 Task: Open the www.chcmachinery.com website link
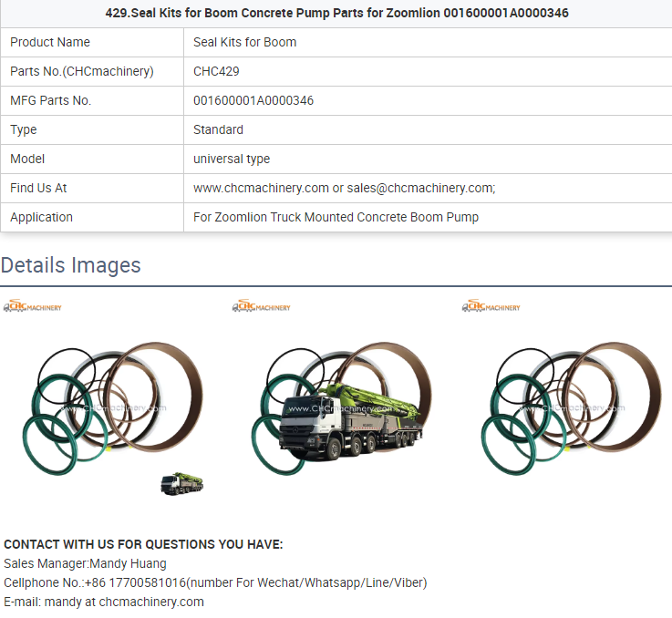pyautogui.click(x=261, y=188)
